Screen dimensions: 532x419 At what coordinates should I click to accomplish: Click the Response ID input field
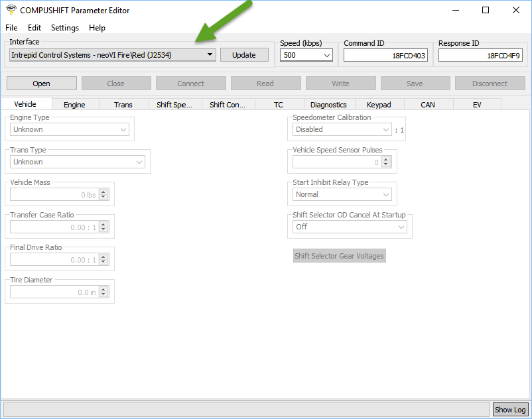[480, 56]
